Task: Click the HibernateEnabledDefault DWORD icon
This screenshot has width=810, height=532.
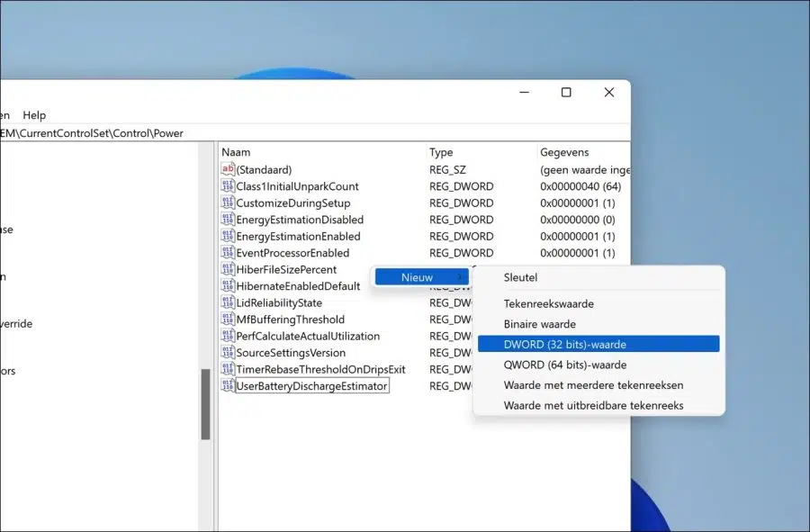Action: (x=228, y=285)
